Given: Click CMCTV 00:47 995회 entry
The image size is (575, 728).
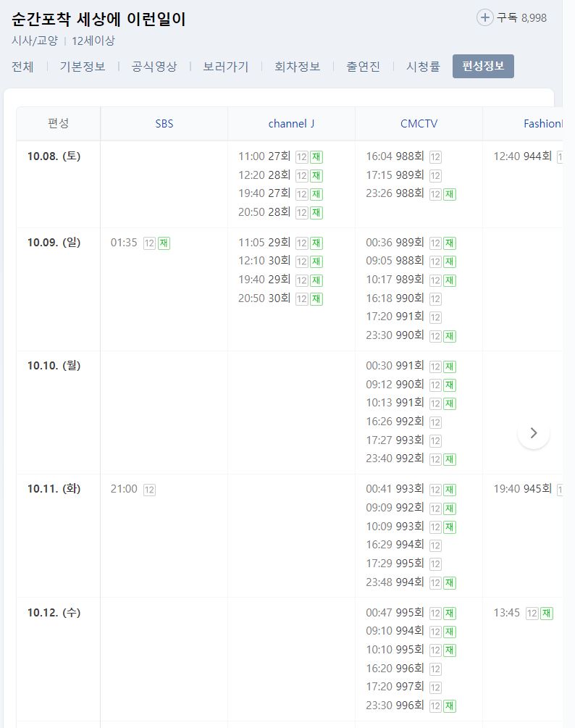Looking at the screenshot, I should tap(411, 613).
